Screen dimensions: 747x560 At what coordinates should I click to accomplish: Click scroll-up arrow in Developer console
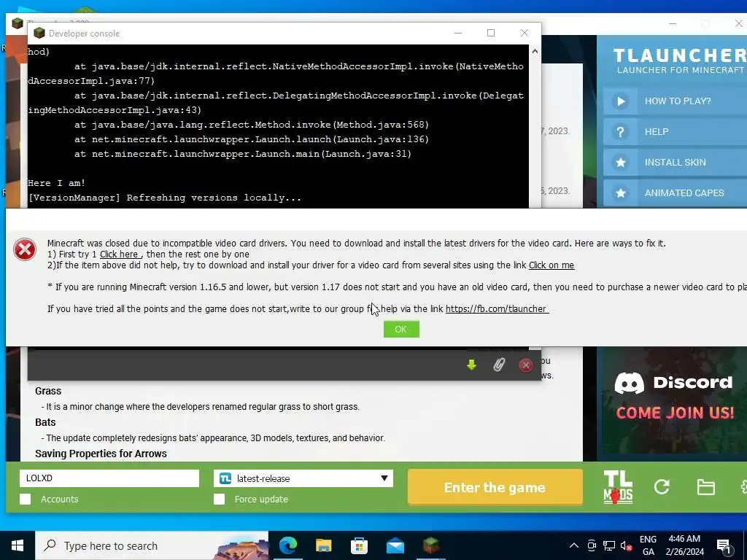pyautogui.click(x=535, y=52)
